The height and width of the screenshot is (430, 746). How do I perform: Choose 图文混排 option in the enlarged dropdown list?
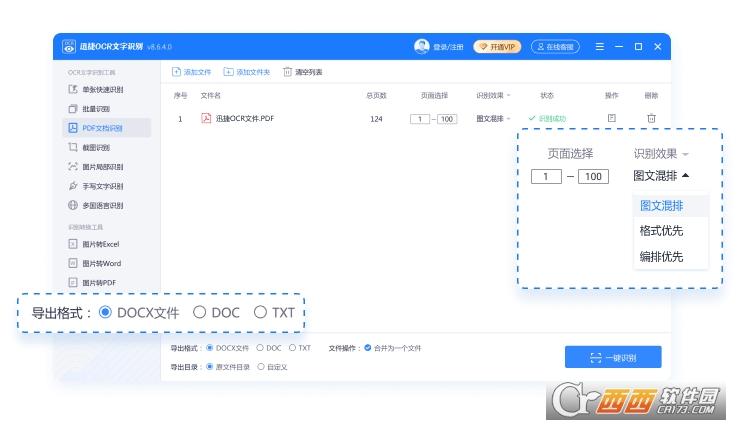(671, 205)
